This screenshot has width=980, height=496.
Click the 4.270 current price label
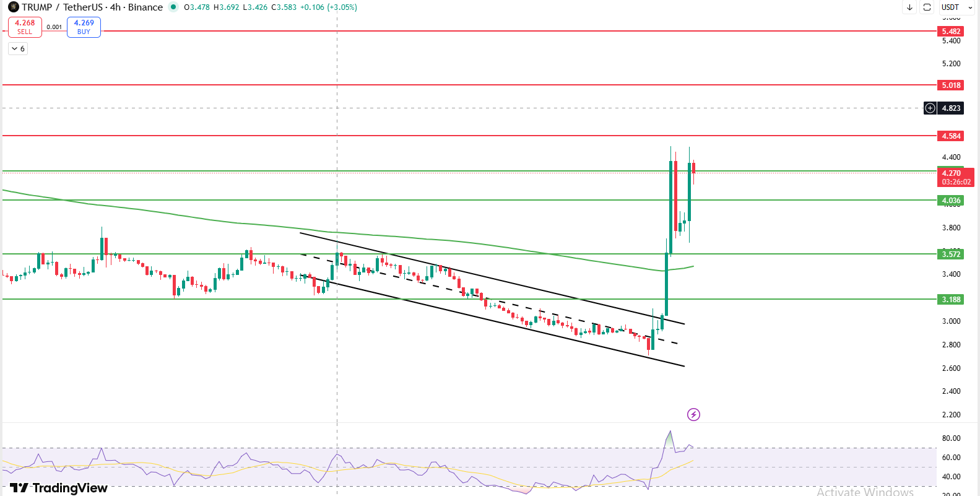[x=956, y=178]
